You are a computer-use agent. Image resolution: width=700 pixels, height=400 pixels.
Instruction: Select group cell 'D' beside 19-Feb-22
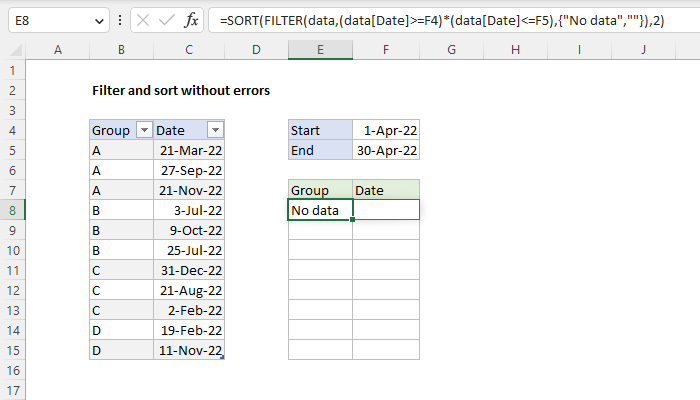pyautogui.click(x=121, y=330)
